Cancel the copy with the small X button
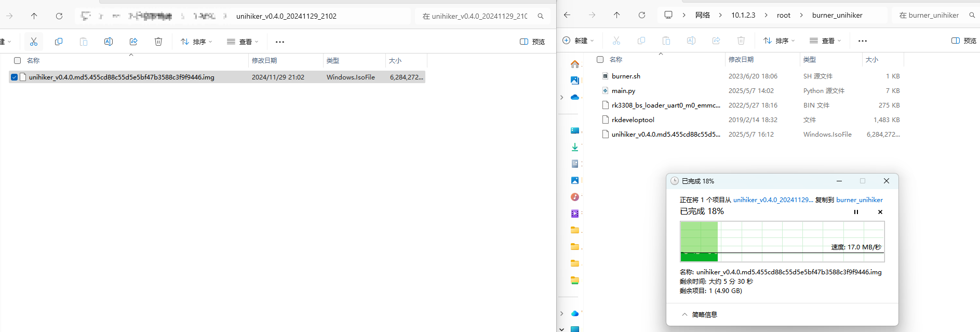 pos(880,212)
